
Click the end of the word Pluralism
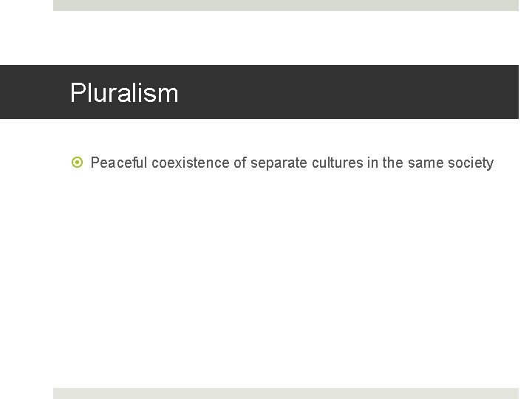[177, 93]
